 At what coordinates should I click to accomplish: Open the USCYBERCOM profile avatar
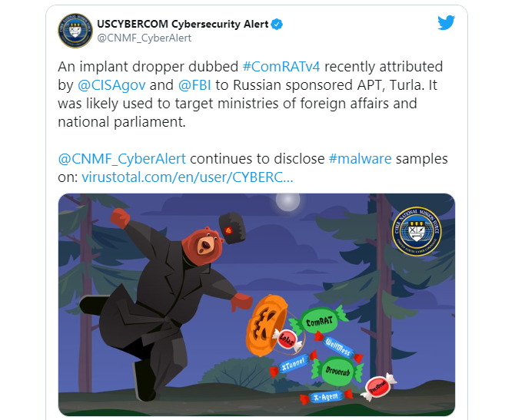(x=75, y=31)
